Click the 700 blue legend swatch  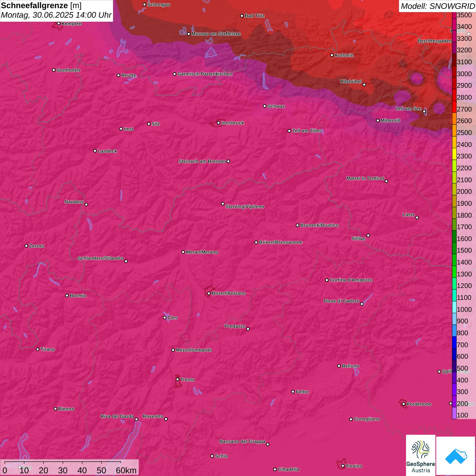tap(454, 342)
